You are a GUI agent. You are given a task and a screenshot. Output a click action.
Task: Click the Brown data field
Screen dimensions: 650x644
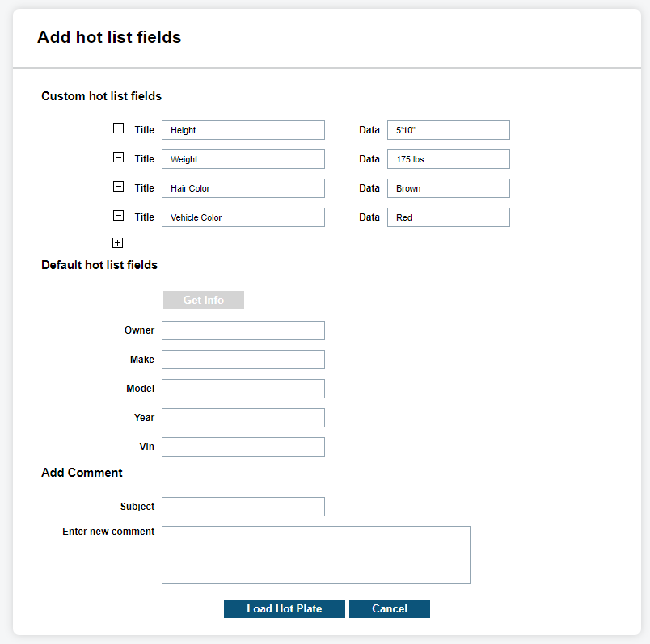[x=448, y=188]
